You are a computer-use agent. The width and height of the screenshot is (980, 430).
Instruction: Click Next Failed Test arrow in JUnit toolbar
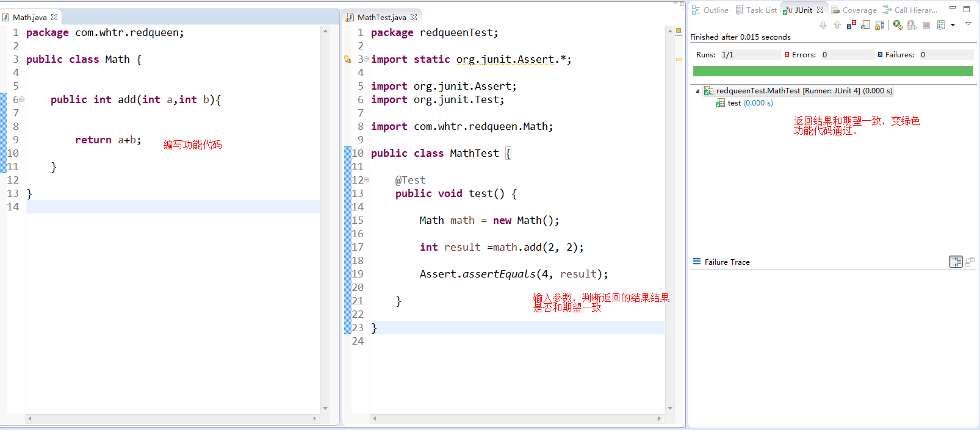(823, 25)
